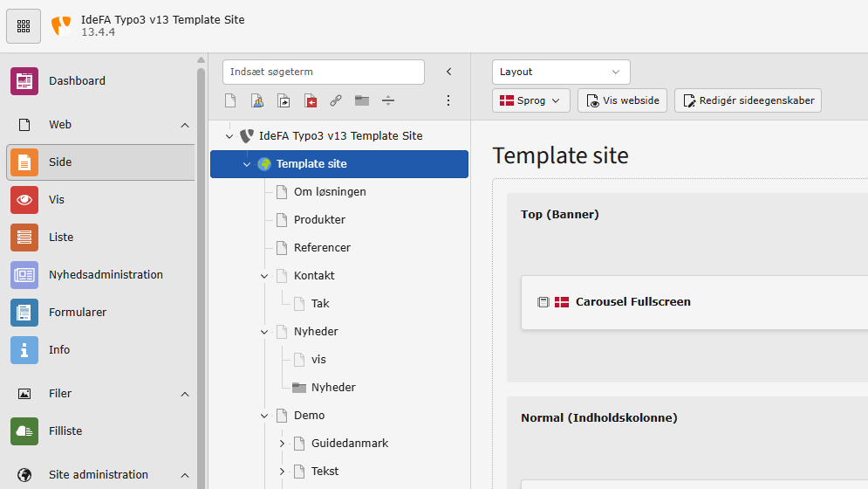Click the Dashboard module icon
This screenshot has width=868, height=489.
pos(24,81)
